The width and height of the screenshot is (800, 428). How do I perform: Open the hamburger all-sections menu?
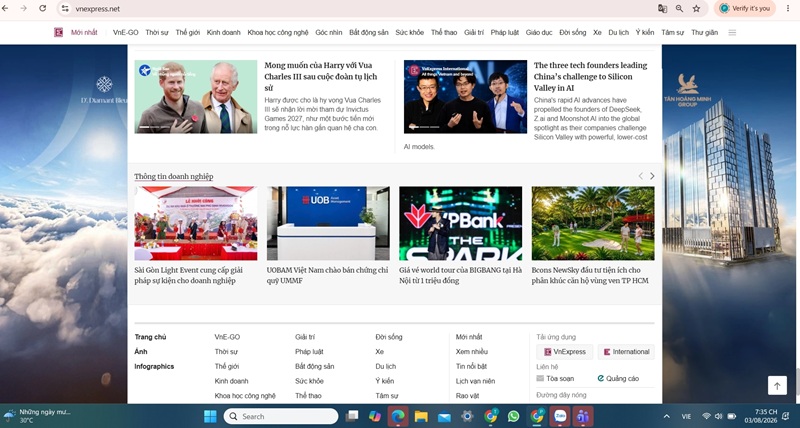point(732,32)
